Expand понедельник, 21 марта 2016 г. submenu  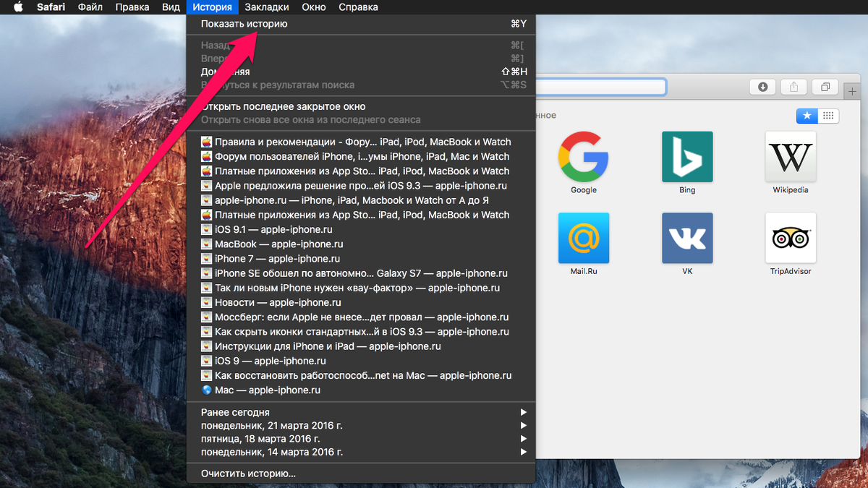point(361,425)
